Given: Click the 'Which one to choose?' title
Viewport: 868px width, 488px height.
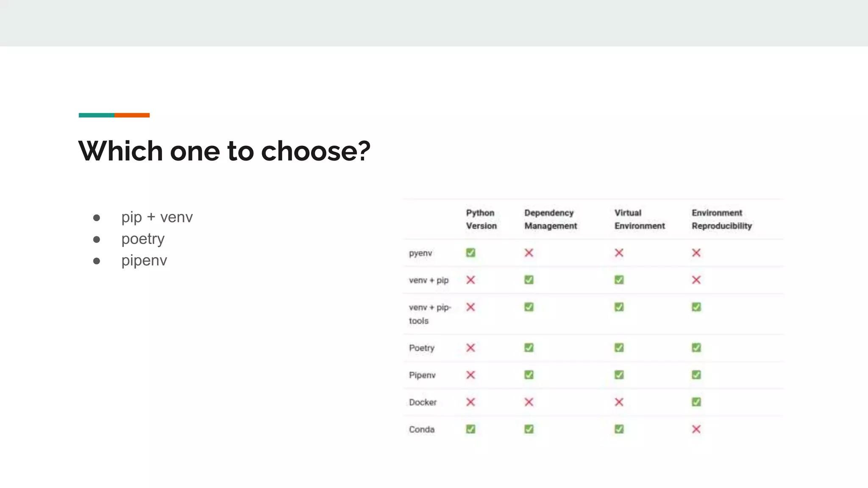Looking at the screenshot, I should [224, 151].
